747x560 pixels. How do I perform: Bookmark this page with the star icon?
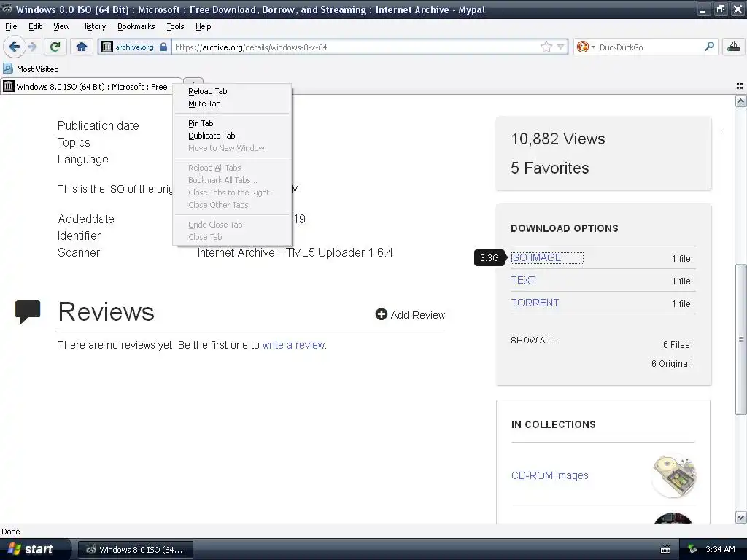click(x=546, y=47)
